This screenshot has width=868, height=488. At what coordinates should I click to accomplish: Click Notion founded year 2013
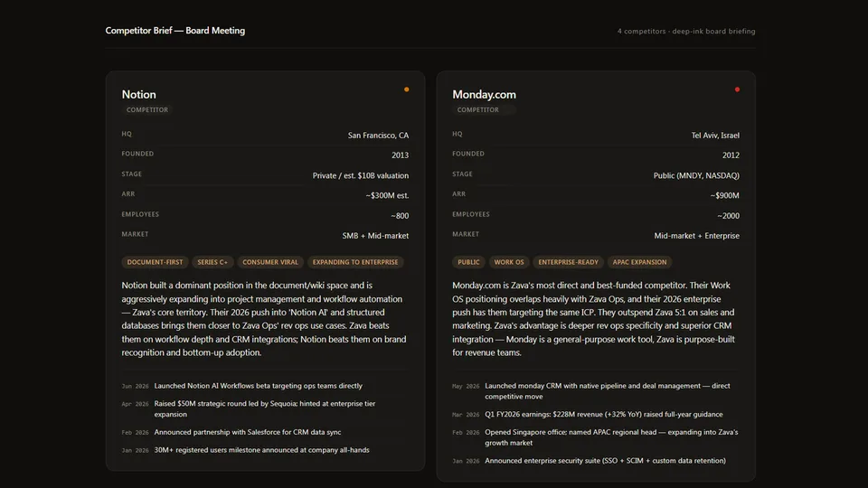[x=400, y=155]
